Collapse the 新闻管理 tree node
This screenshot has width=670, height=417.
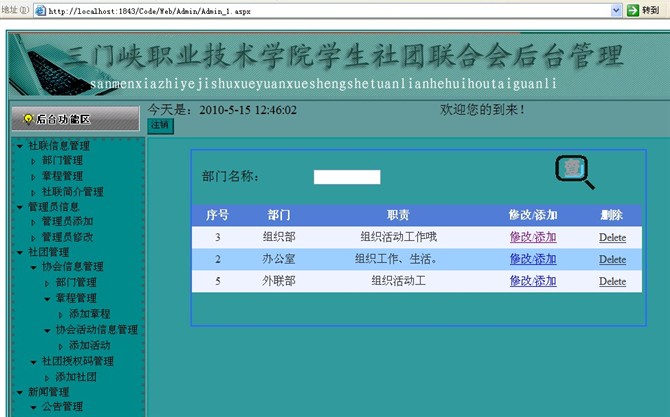point(20,392)
